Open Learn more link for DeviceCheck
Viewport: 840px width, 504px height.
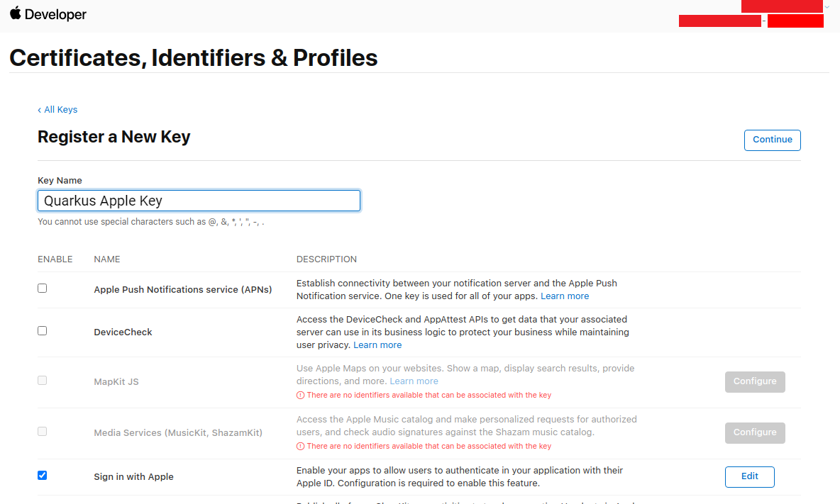(x=377, y=345)
